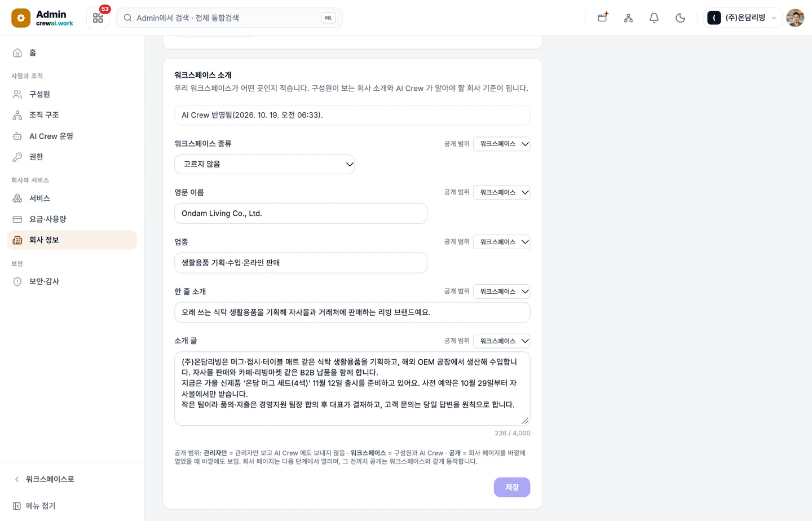Click the 서비스 cubes icon in the sidebar
The width and height of the screenshot is (812, 521).
[x=17, y=198]
